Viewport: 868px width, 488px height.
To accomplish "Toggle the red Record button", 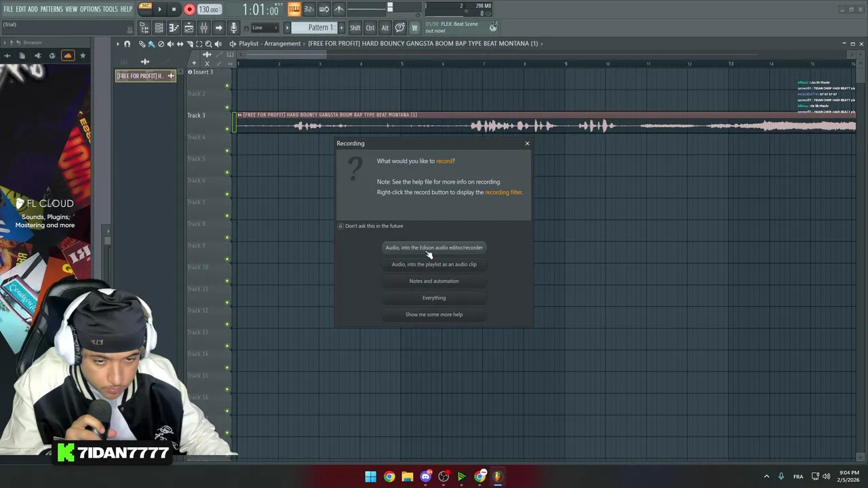I will [189, 9].
